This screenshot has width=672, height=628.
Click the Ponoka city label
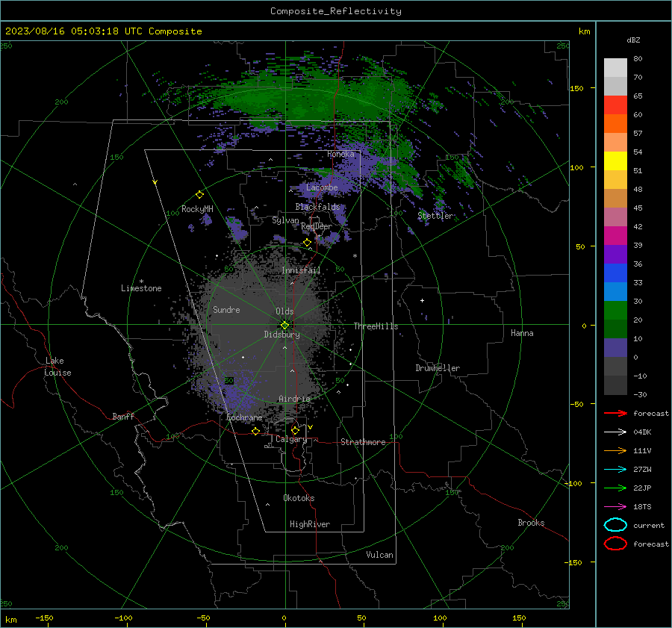pos(340,154)
